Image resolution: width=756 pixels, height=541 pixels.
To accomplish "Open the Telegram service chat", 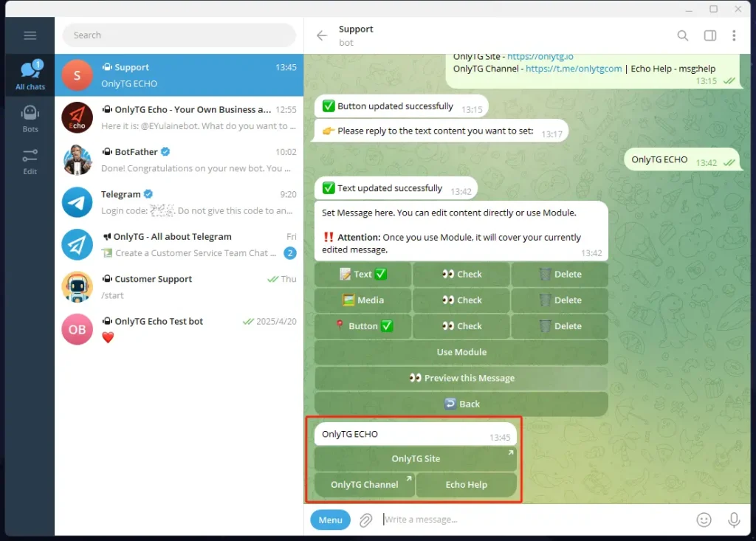I will (x=179, y=202).
